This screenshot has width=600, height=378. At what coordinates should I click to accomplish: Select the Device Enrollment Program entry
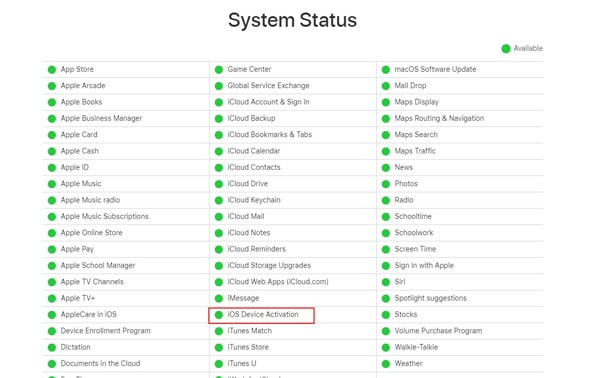pyautogui.click(x=105, y=331)
